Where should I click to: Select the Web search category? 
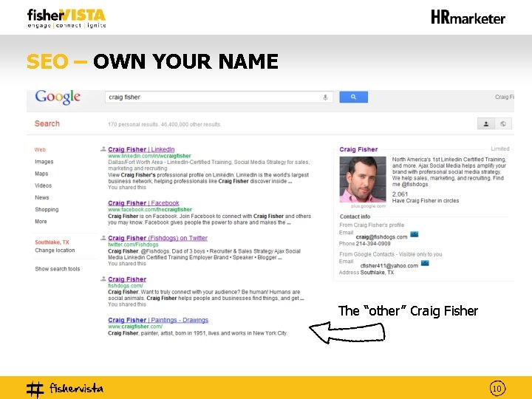[x=40, y=149]
